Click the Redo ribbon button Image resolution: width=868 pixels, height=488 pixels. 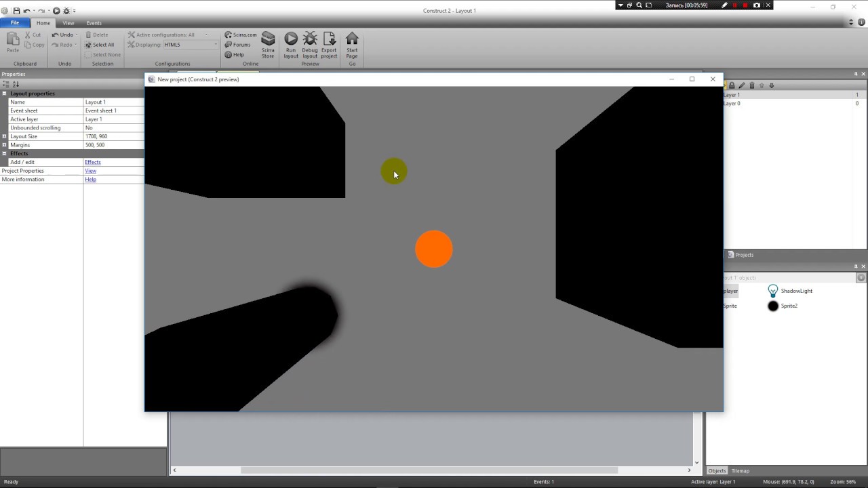(x=62, y=45)
